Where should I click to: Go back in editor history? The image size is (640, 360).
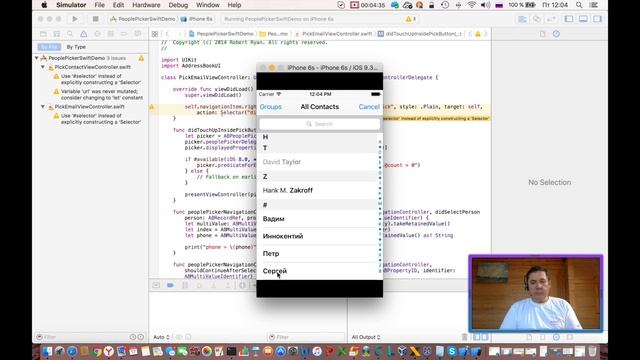tap(167, 34)
